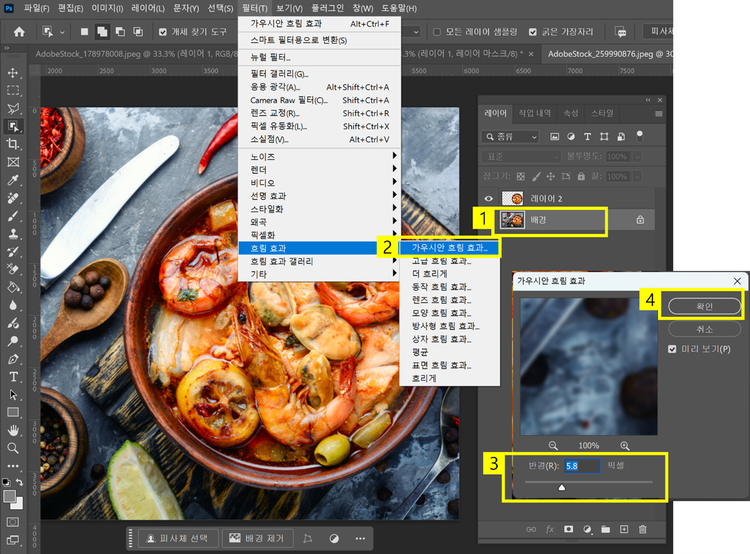This screenshot has width=750, height=554.
Task: Select the Crop tool
Action: click(x=13, y=144)
